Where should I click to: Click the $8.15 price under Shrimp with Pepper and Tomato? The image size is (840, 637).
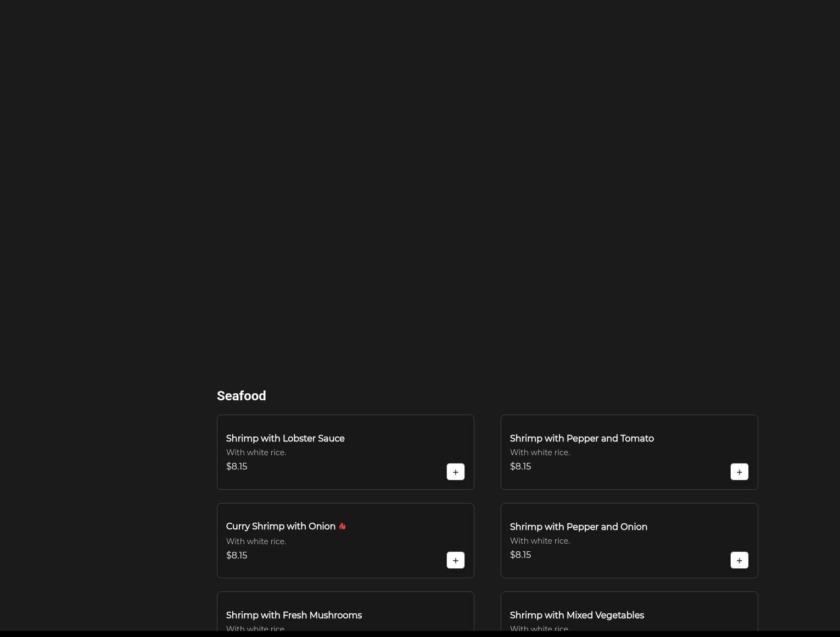click(x=520, y=466)
